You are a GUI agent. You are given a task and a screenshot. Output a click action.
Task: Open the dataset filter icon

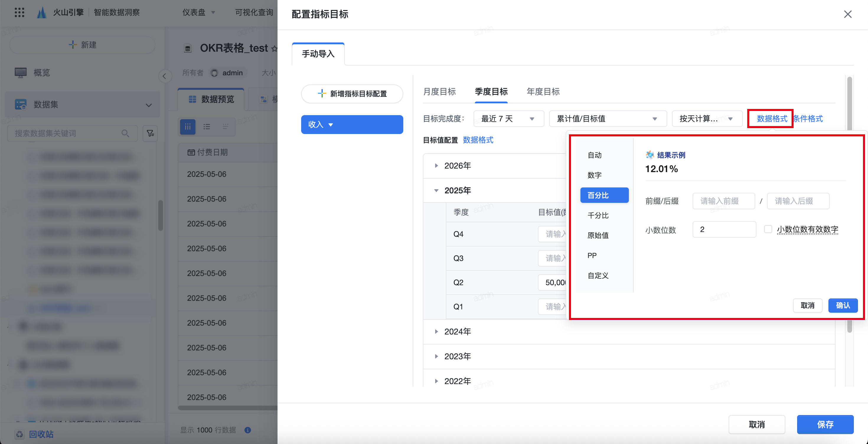[150, 133]
